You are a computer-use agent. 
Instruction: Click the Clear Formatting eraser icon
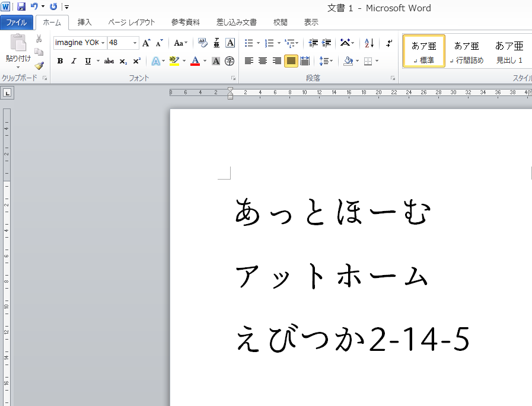pyautogui.click(x=202, y=43)
